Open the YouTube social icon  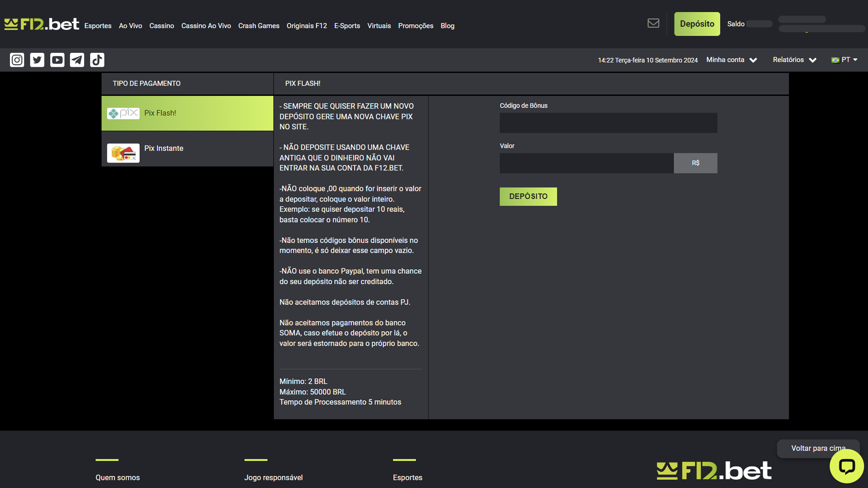[x=57, y=60]
